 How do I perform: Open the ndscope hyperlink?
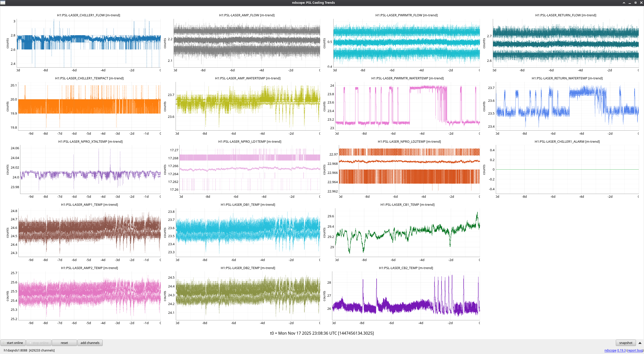tap(610, 350)
